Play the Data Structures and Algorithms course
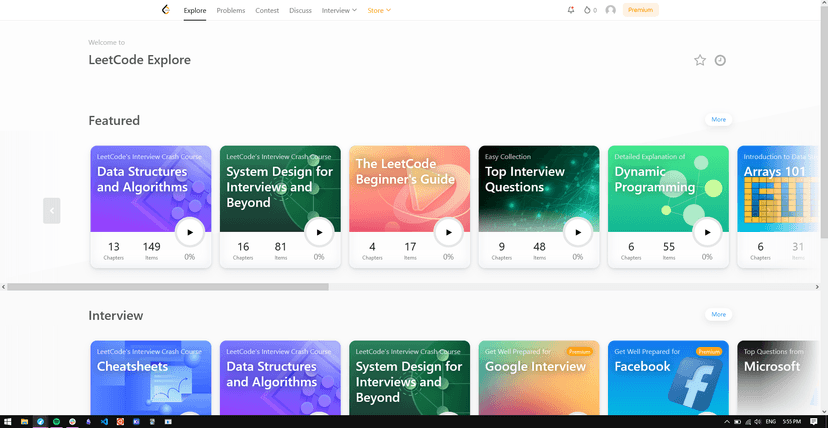The image size is (828, 428). pyautogui.click(x=190, y=232)
